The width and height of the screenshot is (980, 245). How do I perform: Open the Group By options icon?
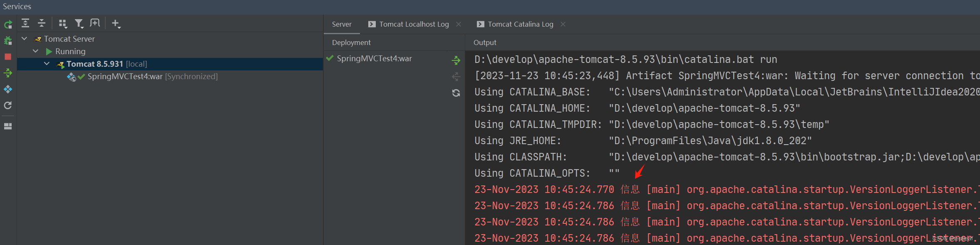click(63, 23)
